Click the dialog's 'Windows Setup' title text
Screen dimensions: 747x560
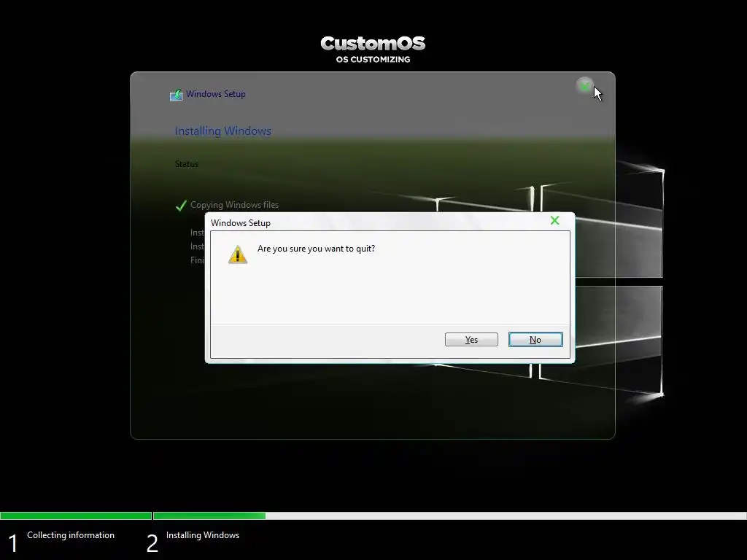(x=241, y=223)
